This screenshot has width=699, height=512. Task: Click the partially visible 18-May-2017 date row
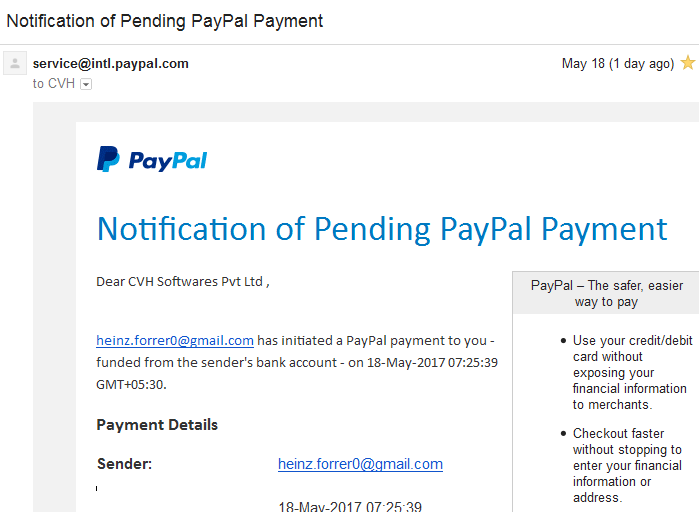point(350,506)
